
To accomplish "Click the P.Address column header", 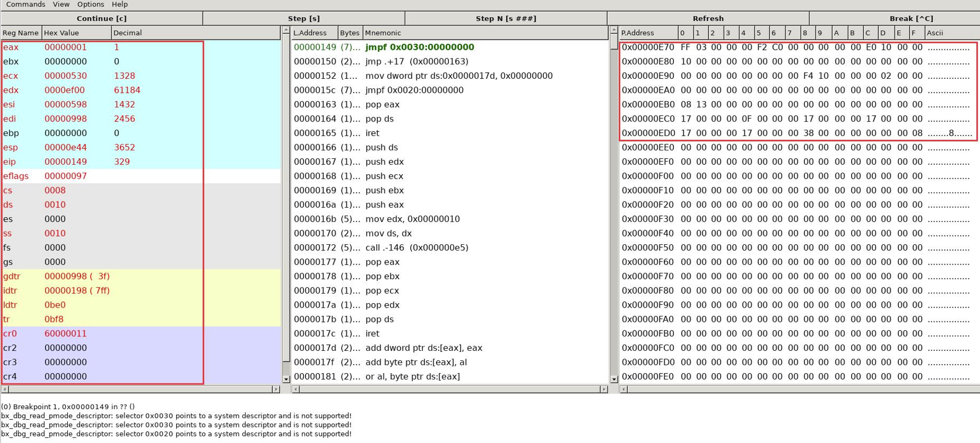I will (648, 33).
